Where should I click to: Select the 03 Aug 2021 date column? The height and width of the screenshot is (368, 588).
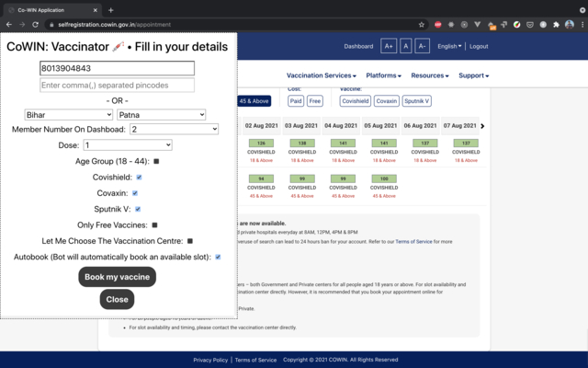301,126
